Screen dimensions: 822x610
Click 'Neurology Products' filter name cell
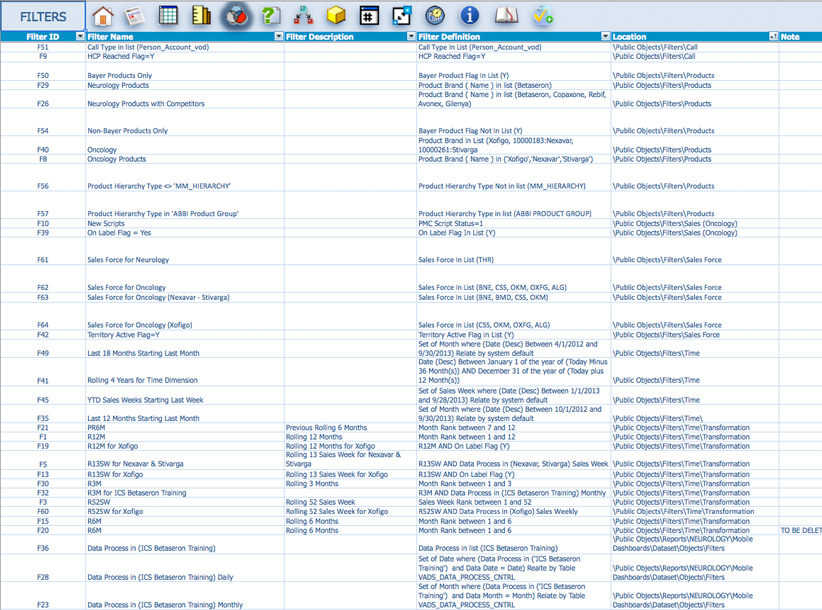point(118,85)
